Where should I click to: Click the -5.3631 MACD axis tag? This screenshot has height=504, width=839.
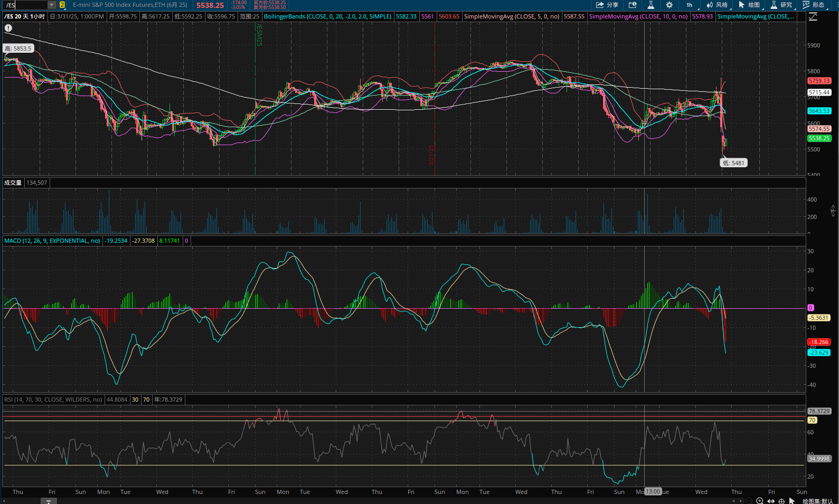click(x=819, y=318)
